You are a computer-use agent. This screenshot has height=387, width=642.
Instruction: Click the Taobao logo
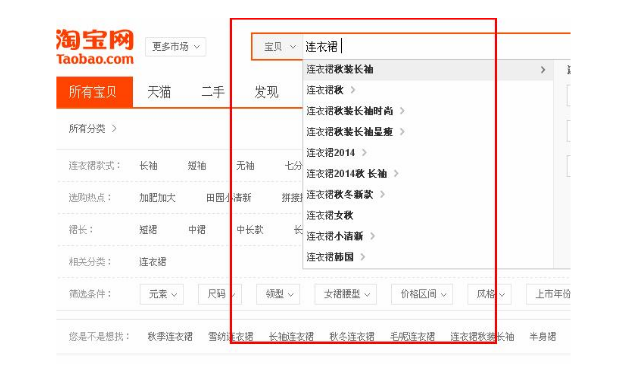95,47
